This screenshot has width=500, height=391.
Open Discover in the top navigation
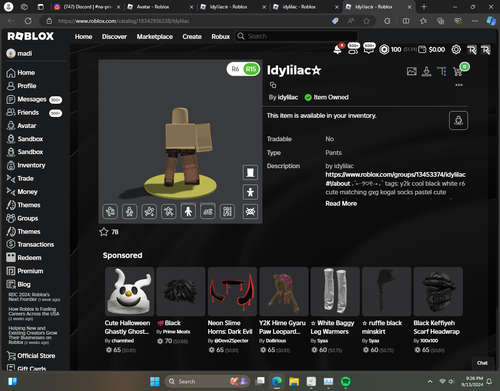coord(114,37)
